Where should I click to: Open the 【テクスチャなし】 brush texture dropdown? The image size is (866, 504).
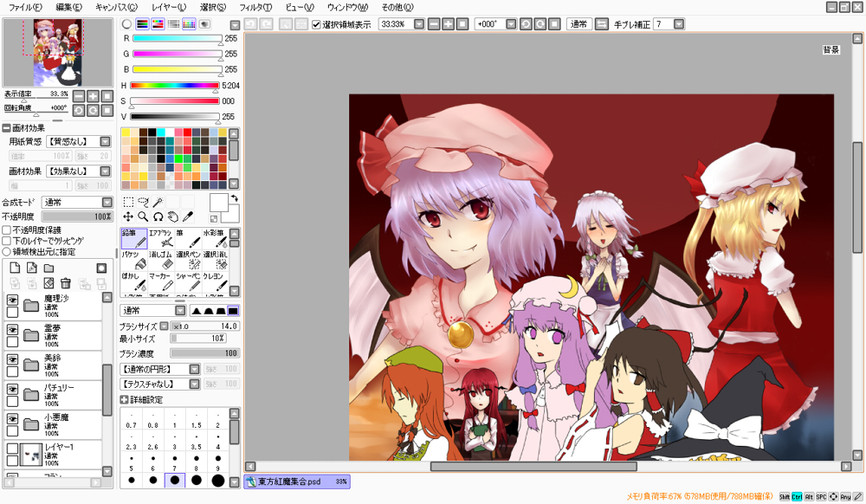(x=194, y=384)
